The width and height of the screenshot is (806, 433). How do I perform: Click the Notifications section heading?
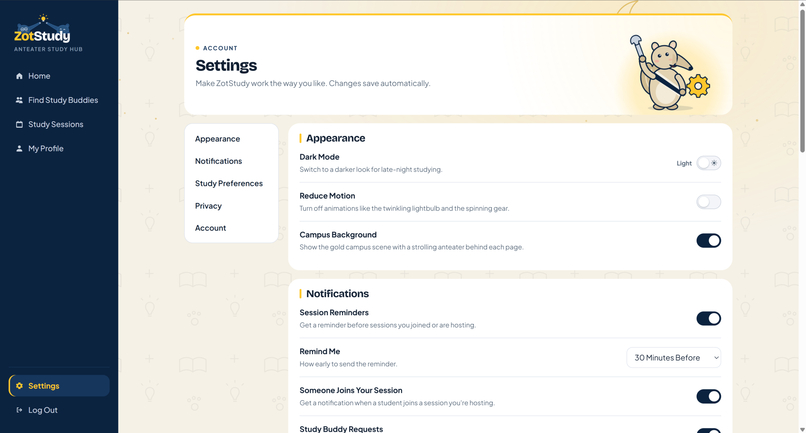click(337, 294)
